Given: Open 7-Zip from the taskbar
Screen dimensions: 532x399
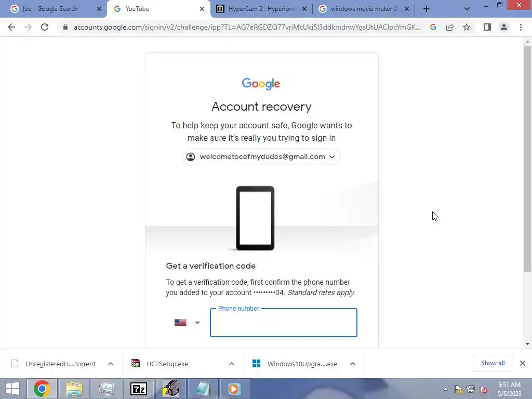Looking at the screenshot, I should 138,389.
